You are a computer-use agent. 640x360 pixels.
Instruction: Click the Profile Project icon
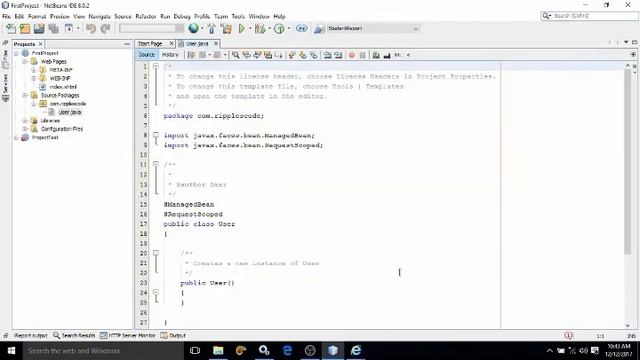click(x=279, y=29)
